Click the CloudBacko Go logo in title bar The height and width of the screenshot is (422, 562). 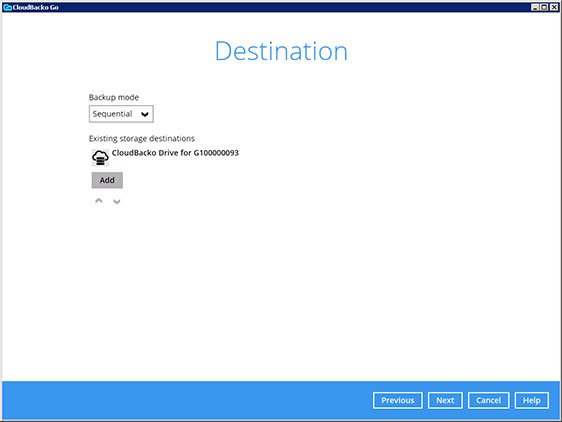click(7, 7)
